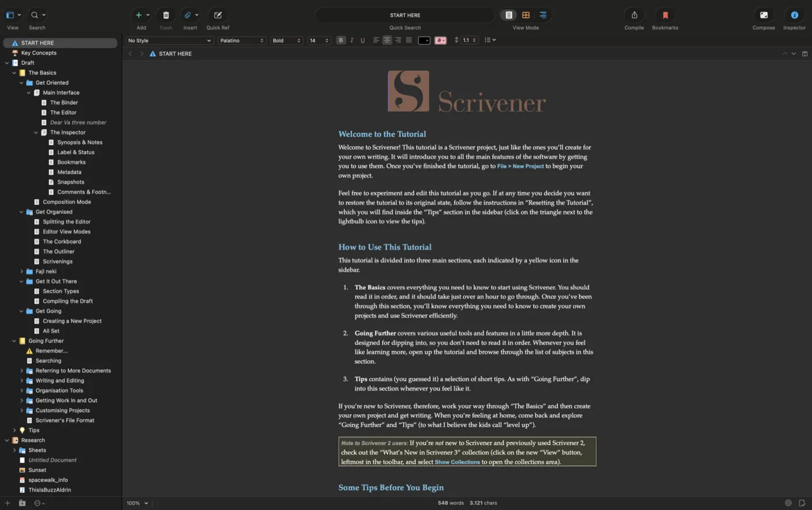The height and width of the screenshot is (510, 812).
Task: Open the Palatino font family dropdown
Action: click(242, 41)
